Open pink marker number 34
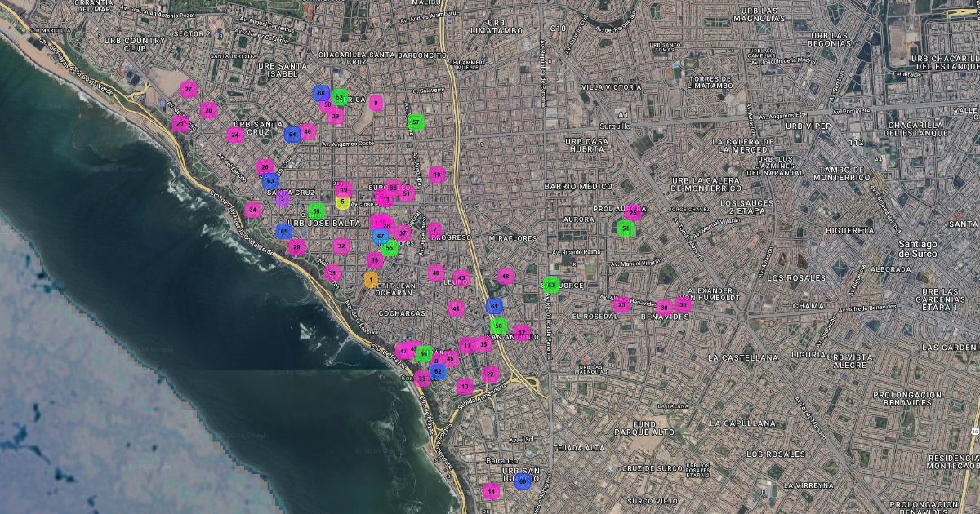Viewport: 980px width, 514px height. 253,210
